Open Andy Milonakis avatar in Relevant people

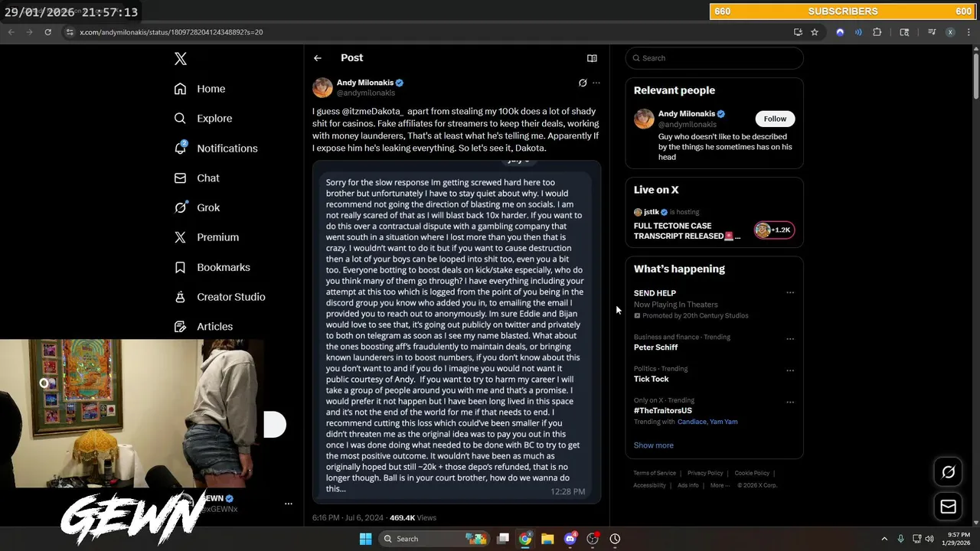[644, 119]
